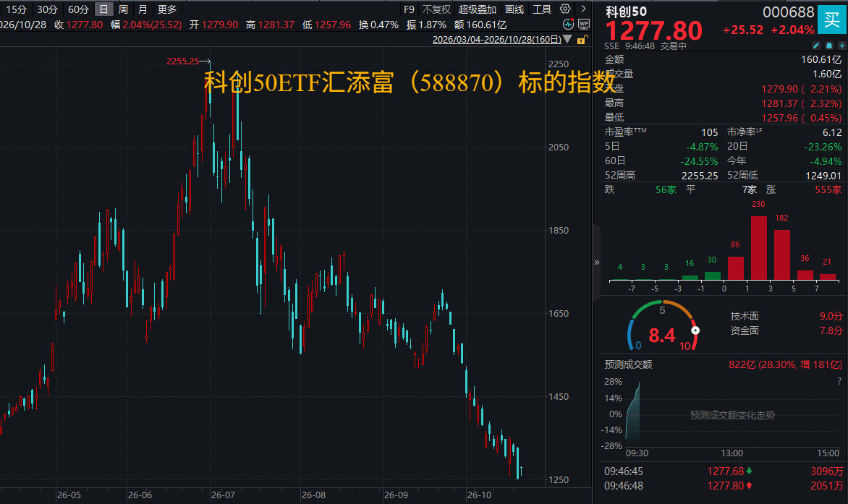Click the question mark help icon

(x=839, y=381)
